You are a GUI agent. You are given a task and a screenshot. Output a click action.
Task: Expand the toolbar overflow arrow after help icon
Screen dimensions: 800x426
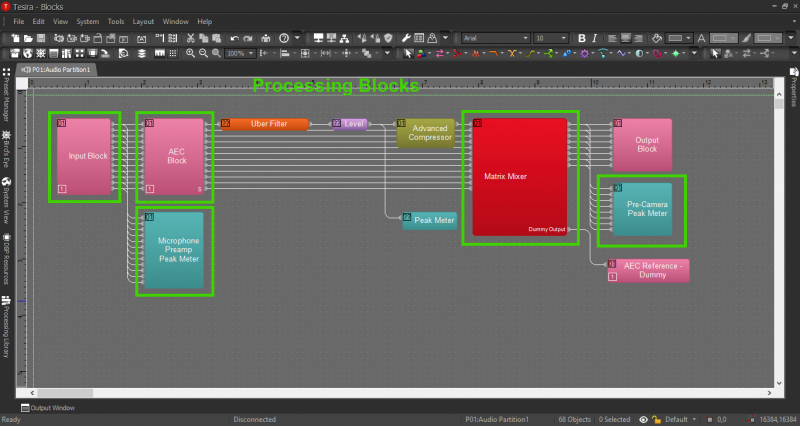click(297, 38)
